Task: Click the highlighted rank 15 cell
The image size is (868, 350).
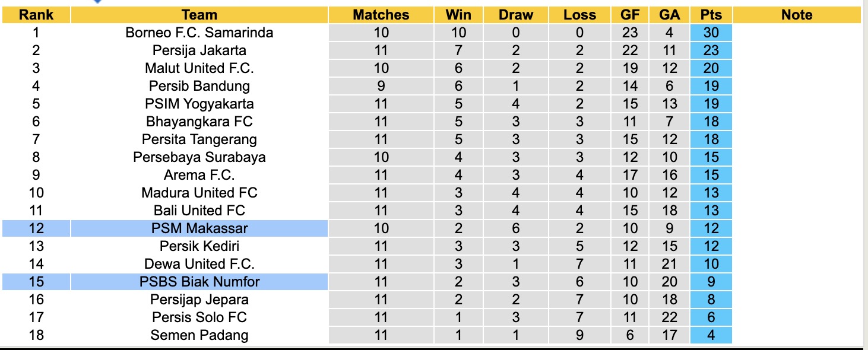Action: (36, 282)
